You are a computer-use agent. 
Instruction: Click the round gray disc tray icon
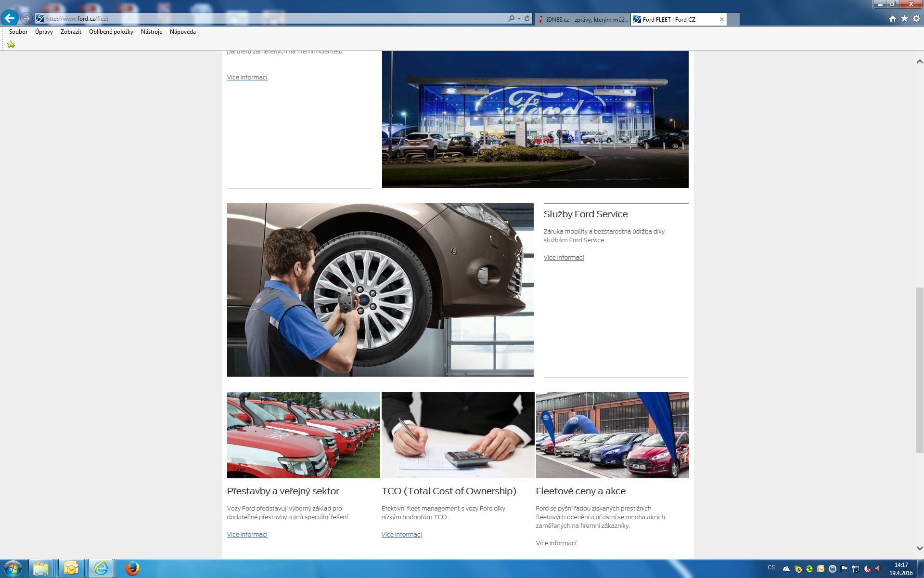click(x=832, y=569)
